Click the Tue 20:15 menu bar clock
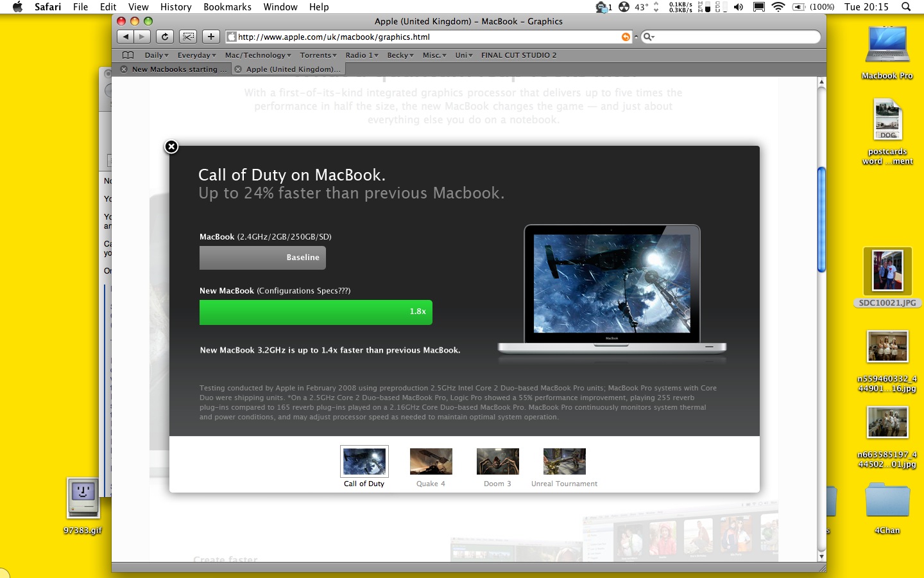Screen dimensions: 924x578 coord(866,7)
